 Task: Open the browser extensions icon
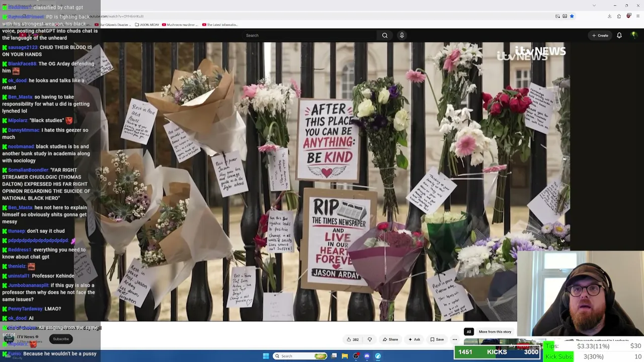coord(619,16)
